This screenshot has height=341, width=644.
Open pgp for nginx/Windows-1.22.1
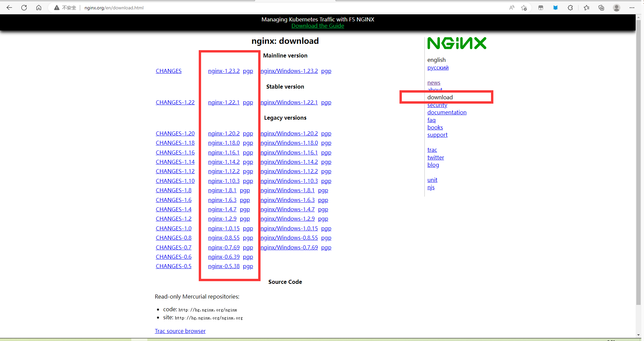pyautogui.click(x=326, y=102)
